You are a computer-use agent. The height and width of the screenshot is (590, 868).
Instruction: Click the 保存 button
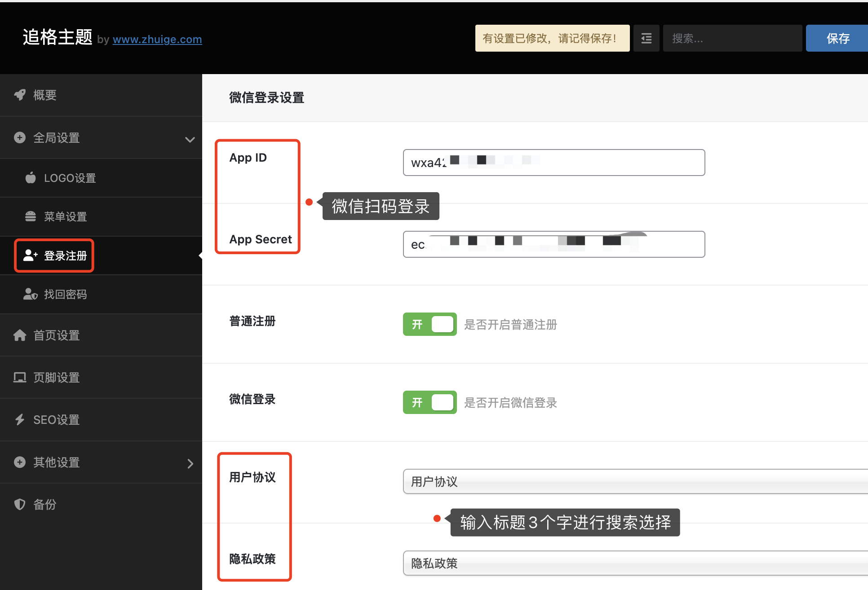point(837,38)
